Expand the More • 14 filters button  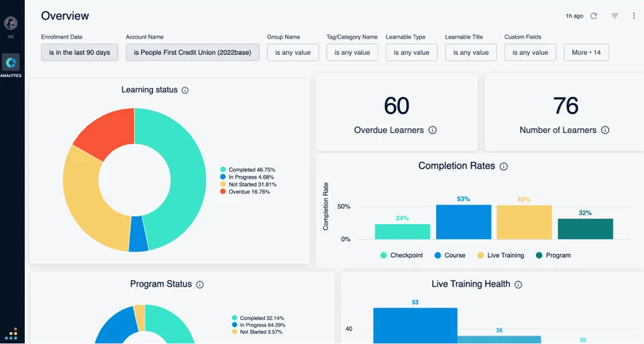pyautogui.click(x=587, y=53)
